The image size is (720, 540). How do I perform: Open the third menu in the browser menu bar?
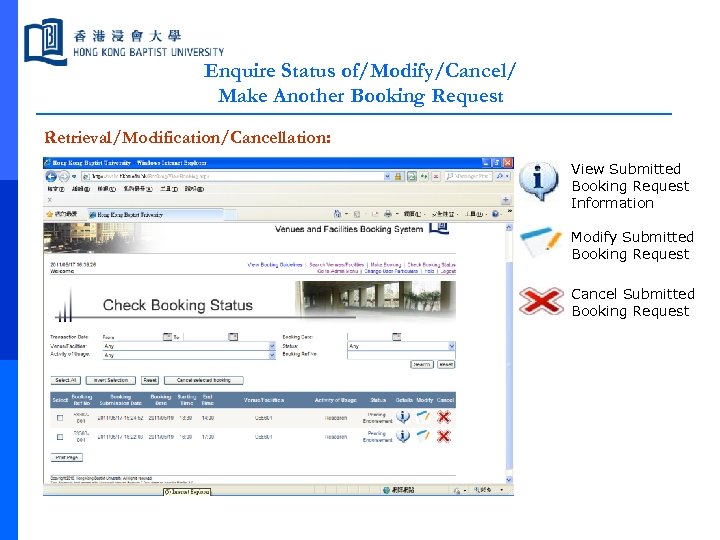[x=107, y=189]
